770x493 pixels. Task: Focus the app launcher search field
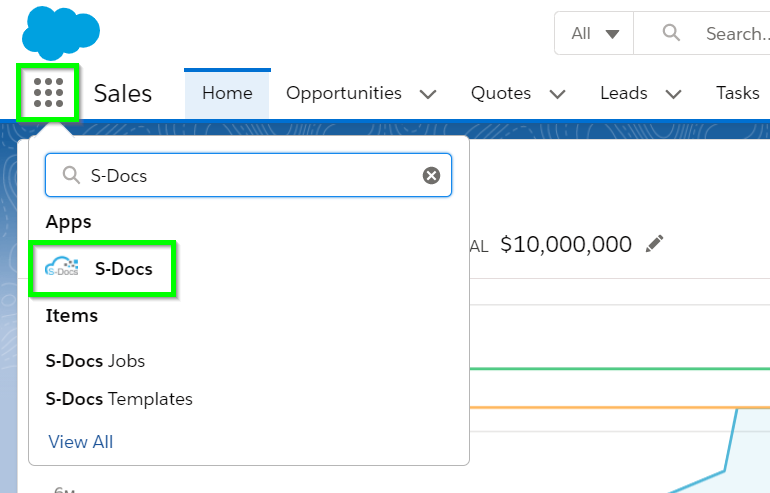248,175
